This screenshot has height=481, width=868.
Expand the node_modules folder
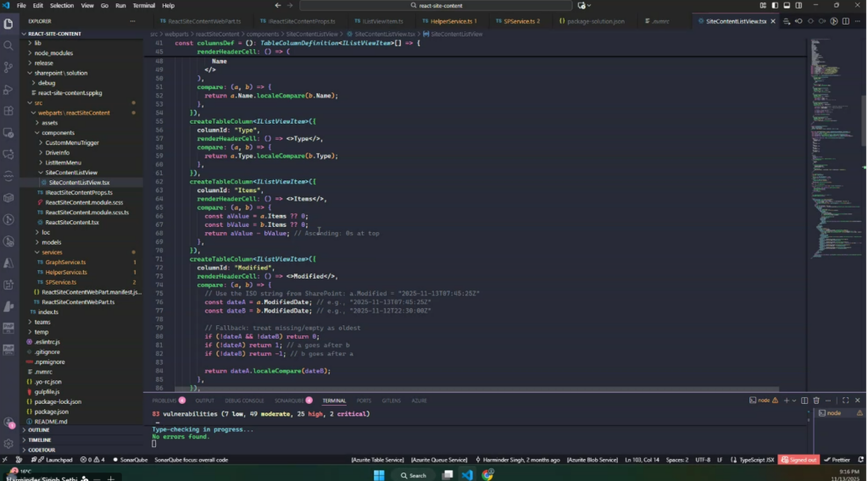53,53
